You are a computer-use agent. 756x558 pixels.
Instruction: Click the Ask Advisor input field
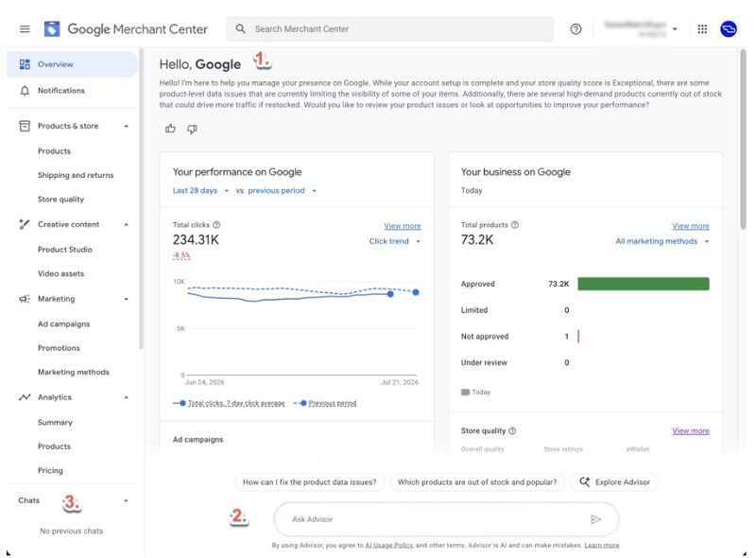click(446, 519)
